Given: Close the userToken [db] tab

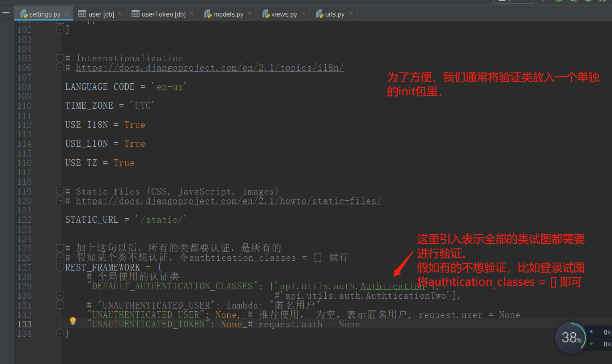Looking at the screenshot, I should (x=191, y=14).
